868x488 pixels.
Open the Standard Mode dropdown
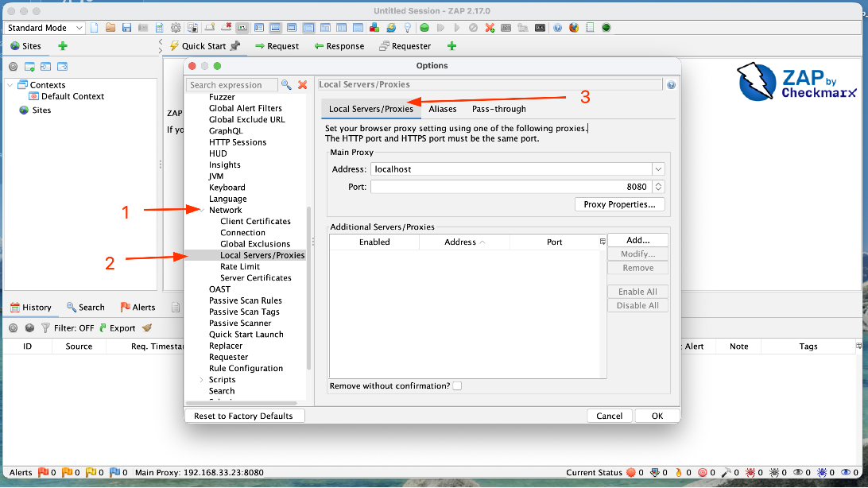pos(45,28)
